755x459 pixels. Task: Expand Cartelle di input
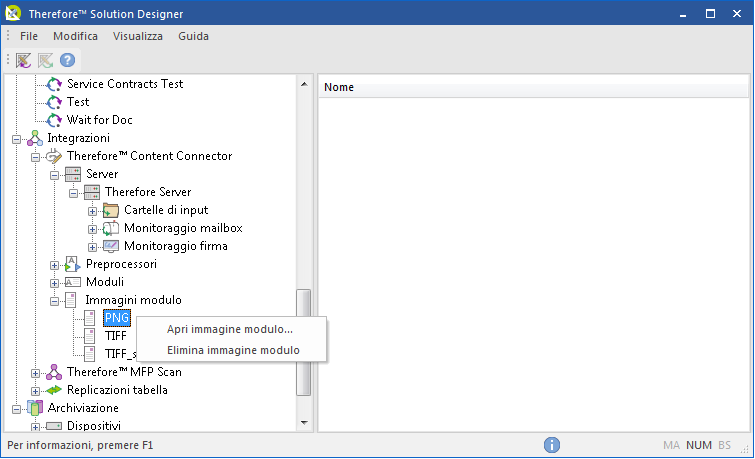tap(92, 211)
